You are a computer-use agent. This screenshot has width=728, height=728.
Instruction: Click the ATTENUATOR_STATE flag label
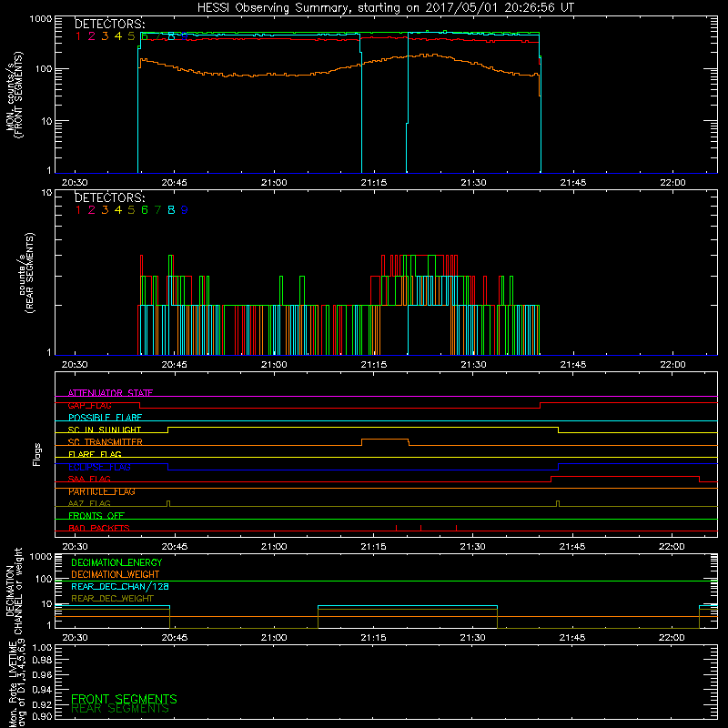coord(110,393)
